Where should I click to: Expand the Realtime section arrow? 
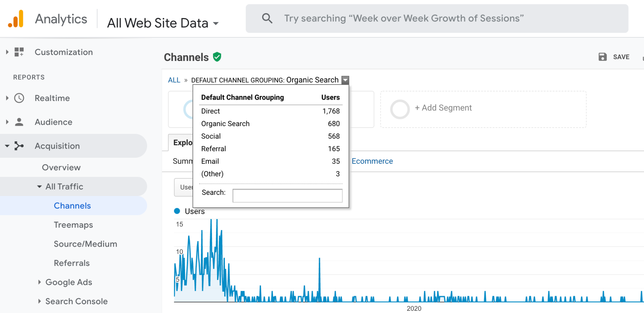point(7,98)
